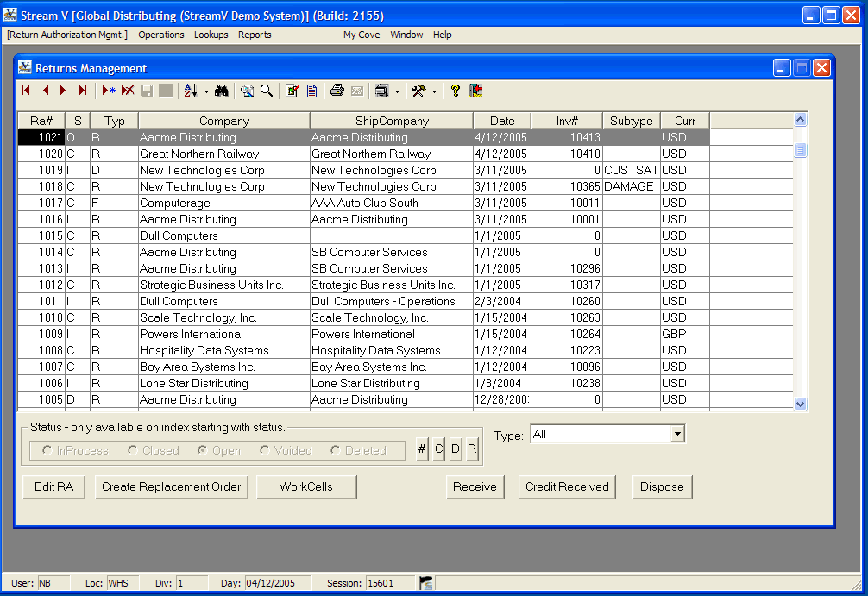Click DAMAGE subtype cell
The width and height of the screenshot is (868, 596).
(631, 186)
